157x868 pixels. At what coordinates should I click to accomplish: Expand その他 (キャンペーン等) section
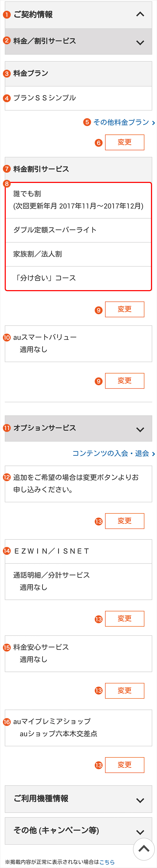click(78, 830)
